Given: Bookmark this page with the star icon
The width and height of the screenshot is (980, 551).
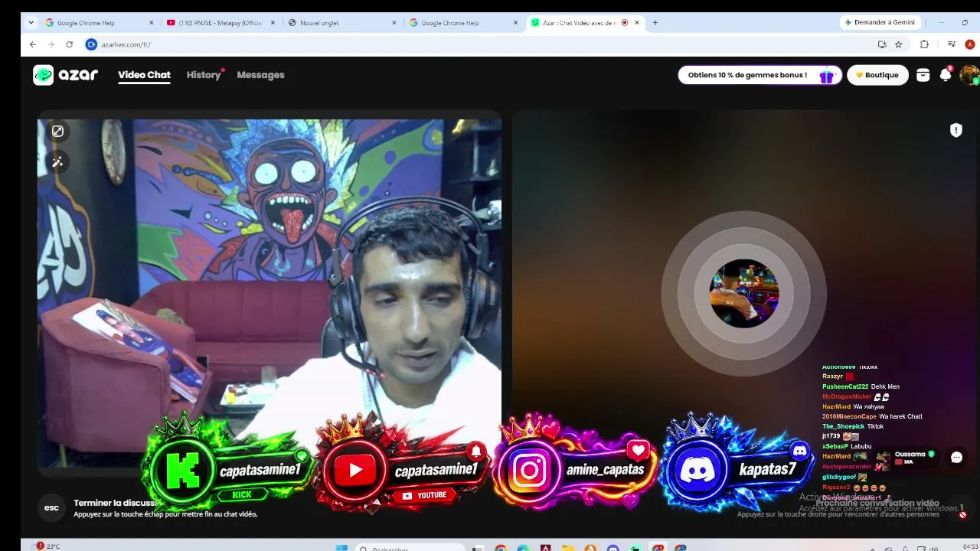Looking at the screenshot, I should pyautogui.click(x=899, y=44).
